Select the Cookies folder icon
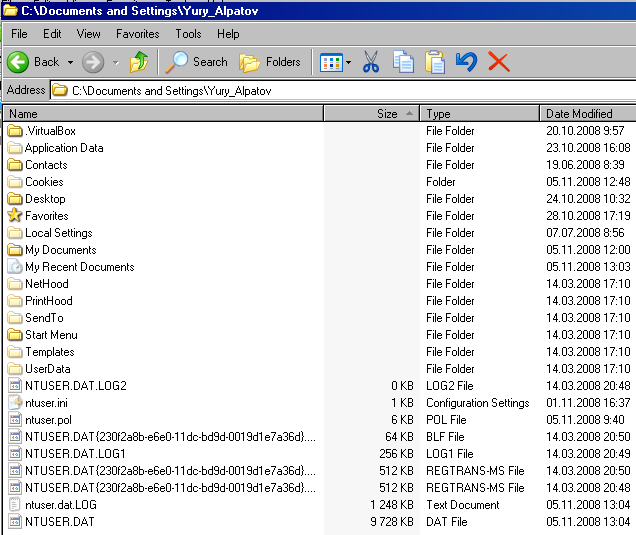The width and height of the screenshot is (636, 535). (15, 182)
